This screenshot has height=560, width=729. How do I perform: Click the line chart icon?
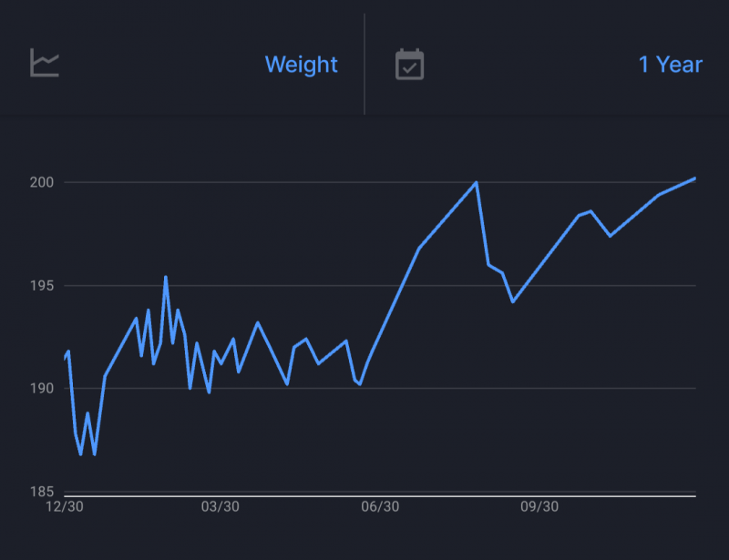[x=45, y=64]
